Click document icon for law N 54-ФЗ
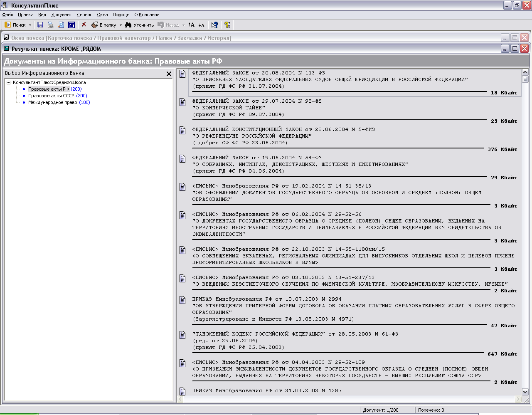This screenshot has width=532, height=415. tap(182, 159)
